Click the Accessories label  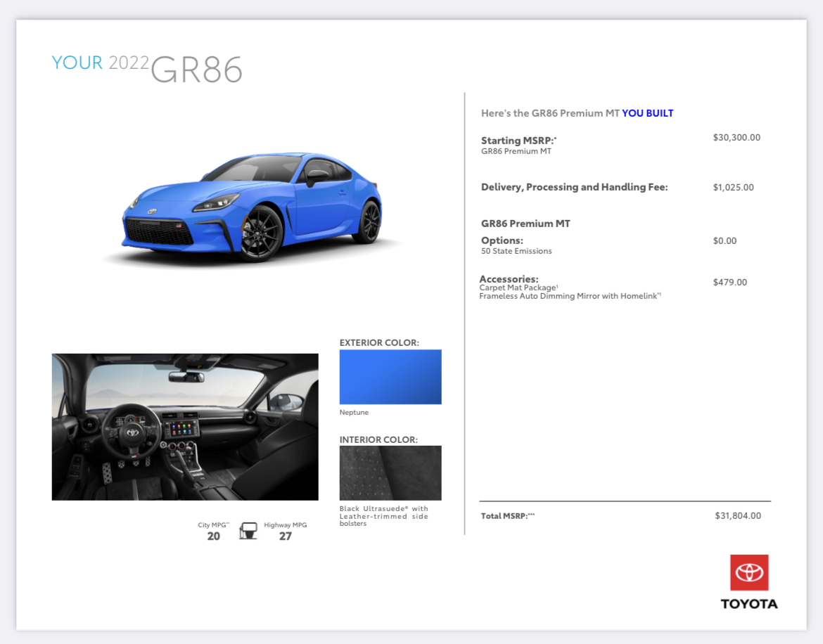click(x=509, y=279)
